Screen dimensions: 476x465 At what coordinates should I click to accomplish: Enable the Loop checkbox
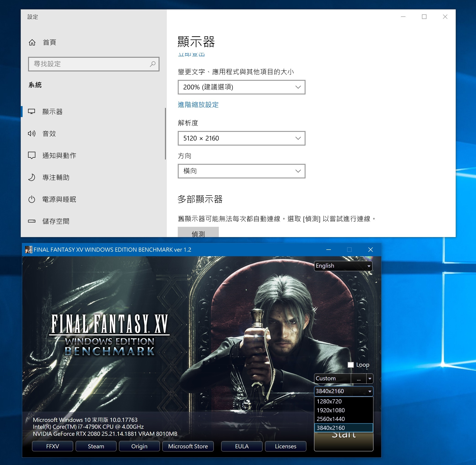[x=351, y=365]
